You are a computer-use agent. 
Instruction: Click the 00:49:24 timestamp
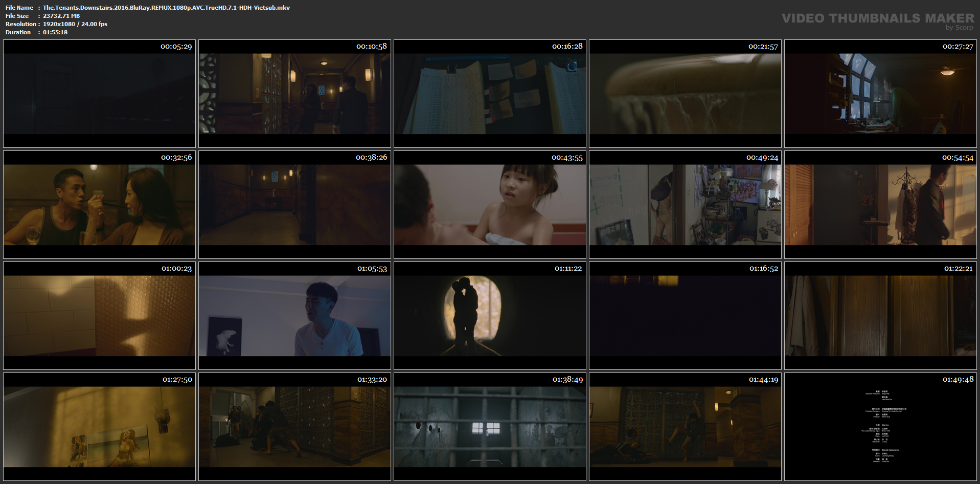[762, 158]
